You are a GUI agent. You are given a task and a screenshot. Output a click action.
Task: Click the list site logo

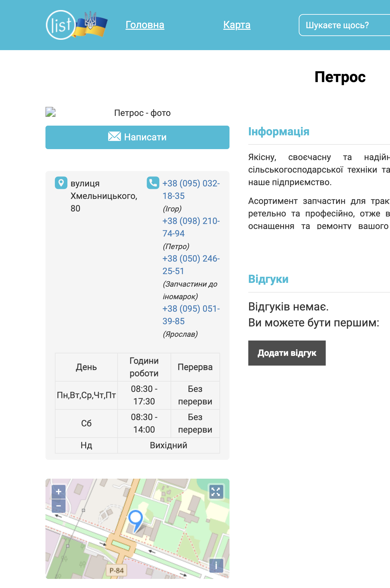coord(76,25)
